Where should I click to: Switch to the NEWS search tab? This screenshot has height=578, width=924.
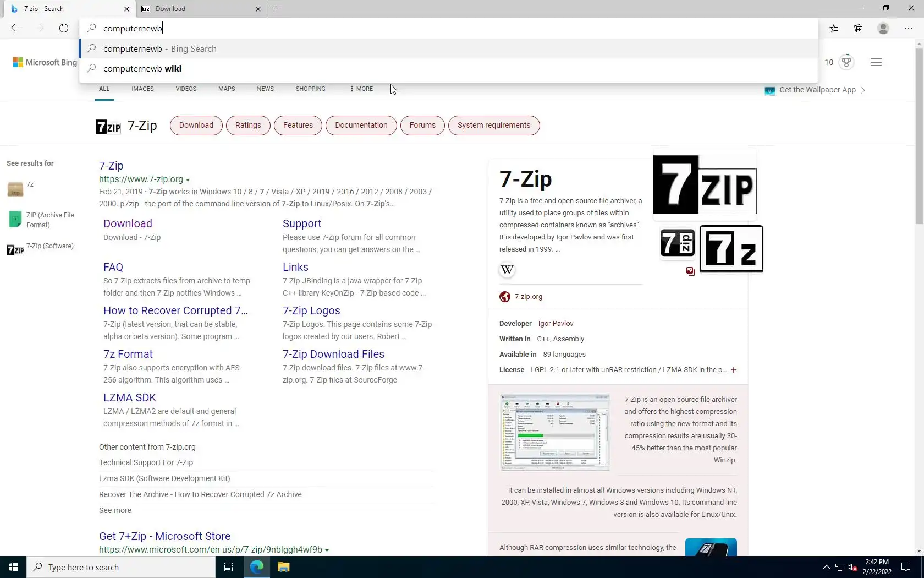click(265, 89)
